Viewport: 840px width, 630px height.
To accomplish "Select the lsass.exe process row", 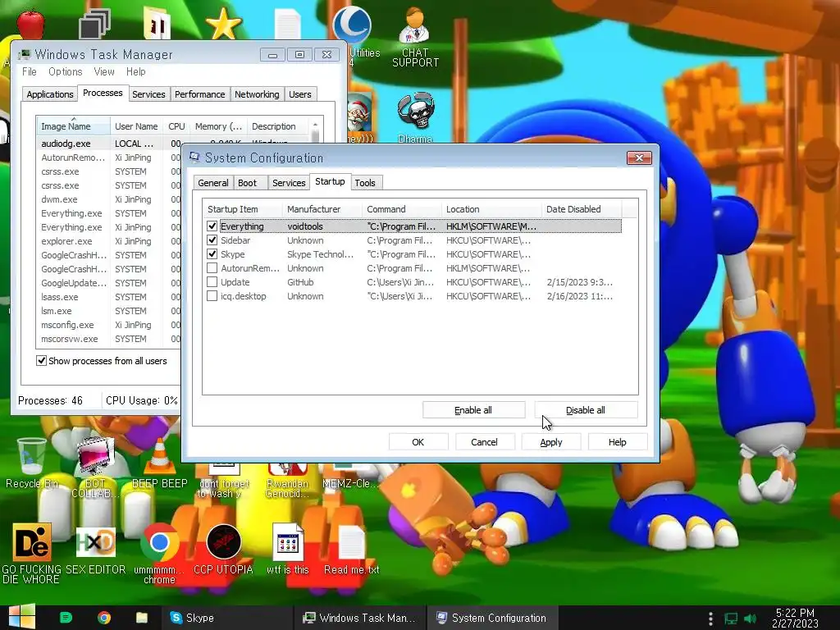I will (x=109, y=297).
